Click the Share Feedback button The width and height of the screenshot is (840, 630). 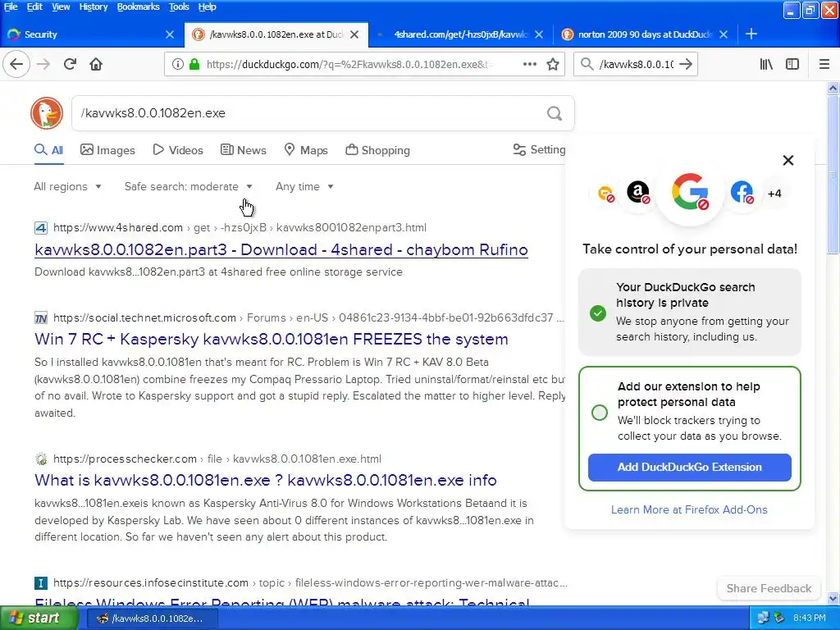pos(769,588)
